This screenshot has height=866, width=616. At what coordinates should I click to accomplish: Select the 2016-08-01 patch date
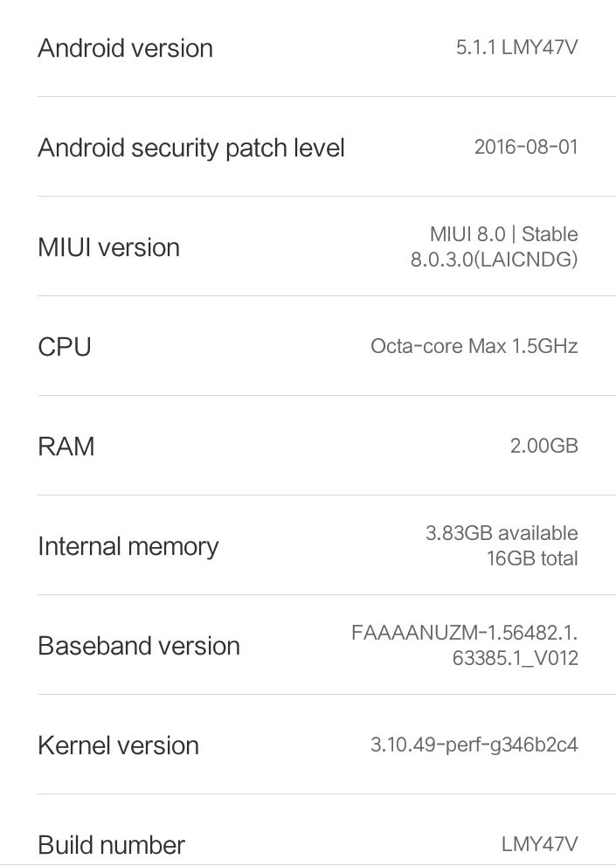pos(525,147)
